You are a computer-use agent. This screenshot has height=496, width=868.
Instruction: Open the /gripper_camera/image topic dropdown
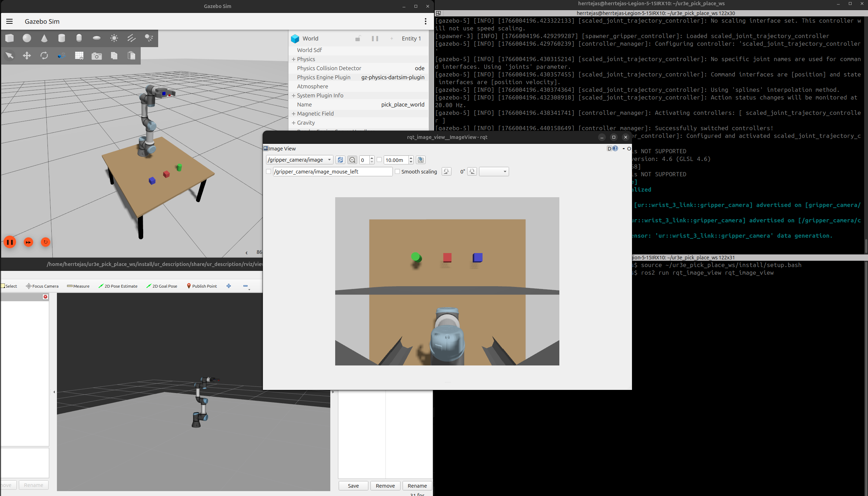click(x=299, y=160)
